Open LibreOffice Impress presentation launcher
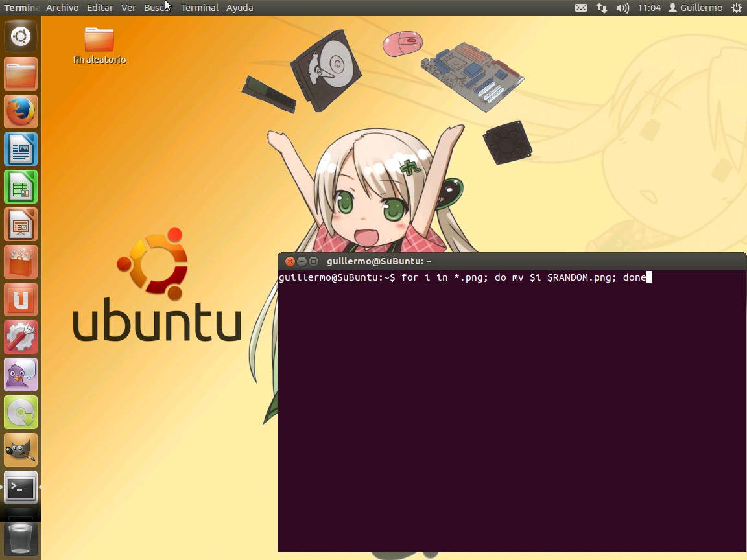This screenshot has height=560, width=747. tap(21, 224)
